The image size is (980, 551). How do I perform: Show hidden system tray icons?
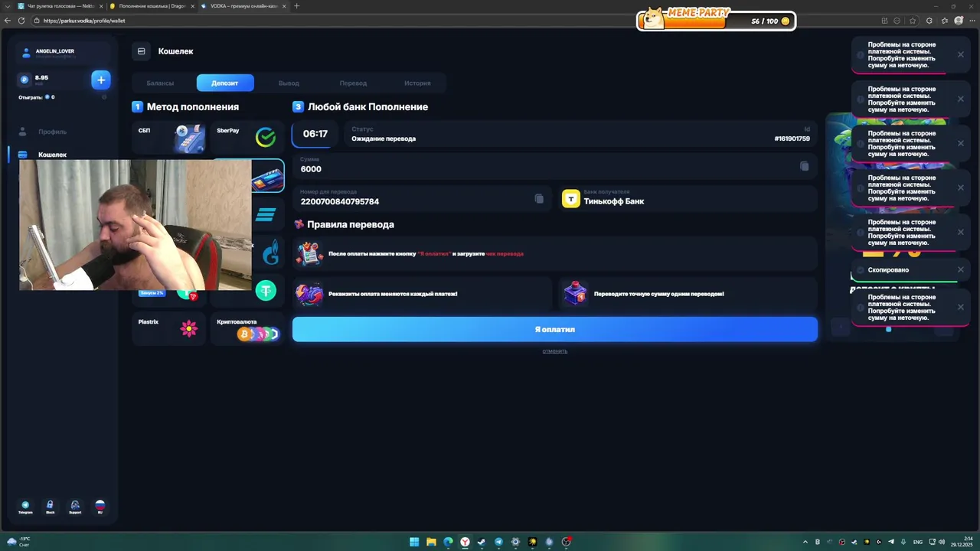click(805, 542)
